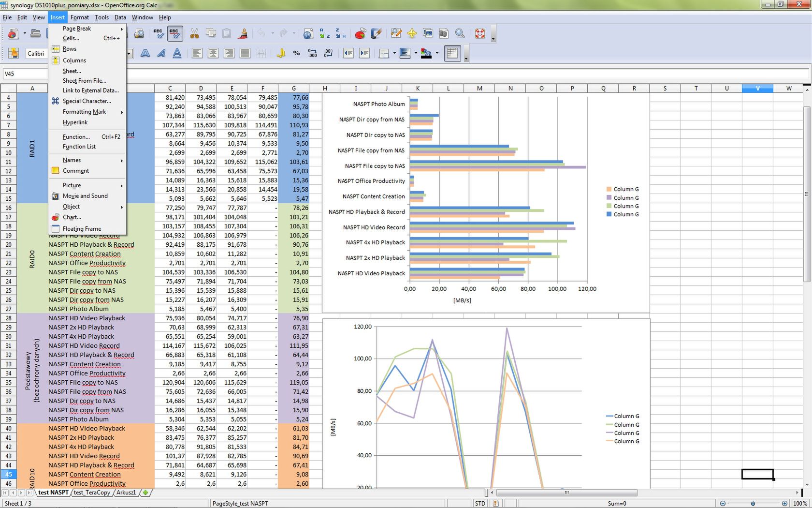Image resolution: width=812 pixels, height=508 pixels.
Task: Click the Zoom magnifier toolbar icon
Action: tap(460, 33)
